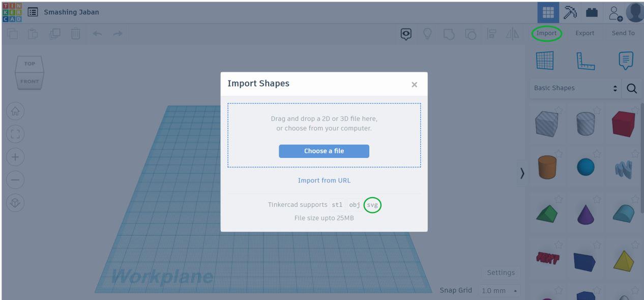
Task: Select the Scribble shape
Action: click(624, 170)
